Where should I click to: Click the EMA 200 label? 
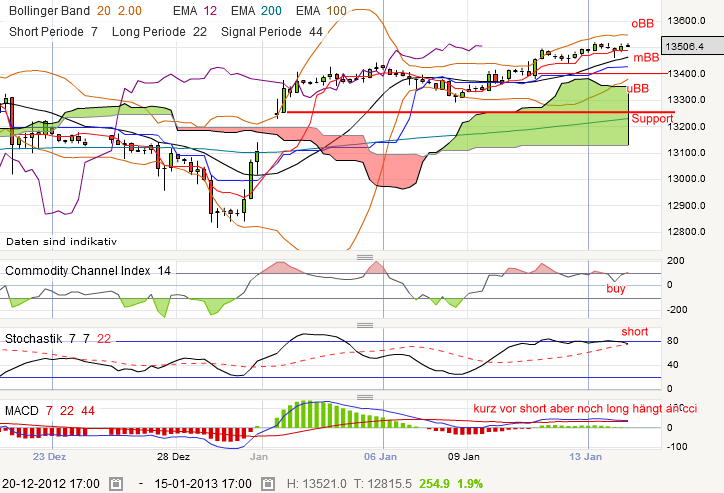pos(256,11)
